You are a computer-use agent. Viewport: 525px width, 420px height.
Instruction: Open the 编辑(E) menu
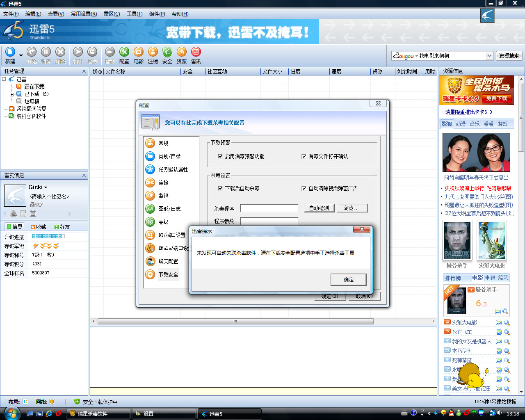(33, 14)
